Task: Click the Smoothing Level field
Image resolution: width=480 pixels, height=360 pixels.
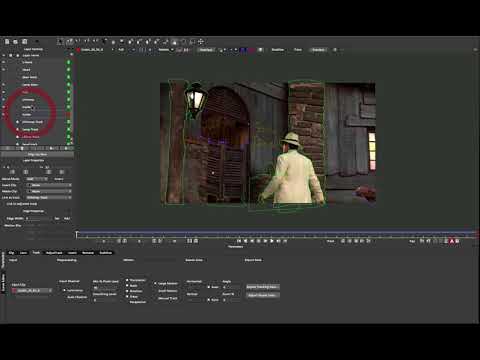Action: tap(105, 300)
